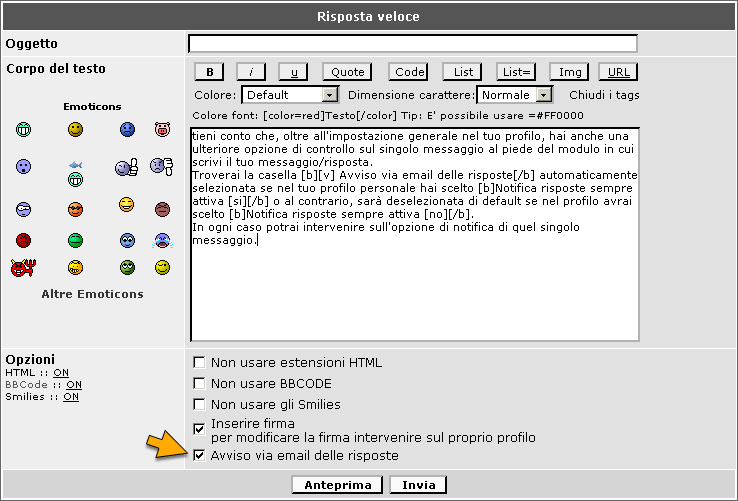
Task: Click 'Chiudi i tags' link
Action: (x=604, y=95)
